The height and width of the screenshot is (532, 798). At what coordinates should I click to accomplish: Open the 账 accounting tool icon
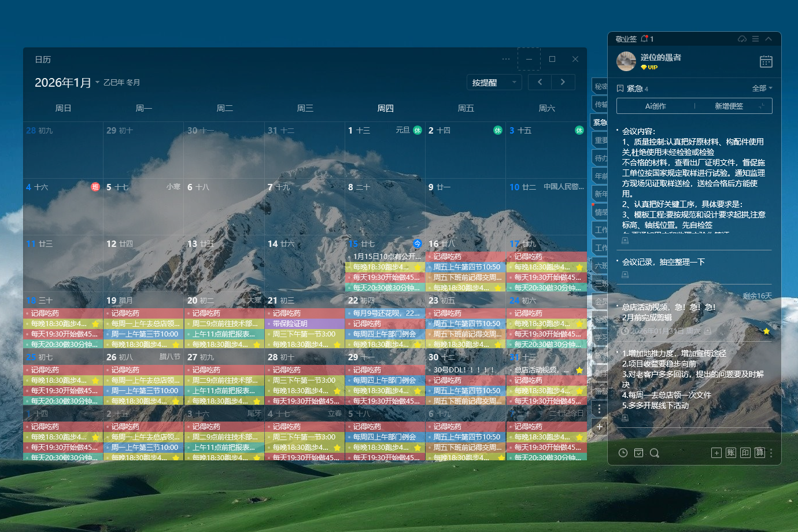[x=731, y=453]
